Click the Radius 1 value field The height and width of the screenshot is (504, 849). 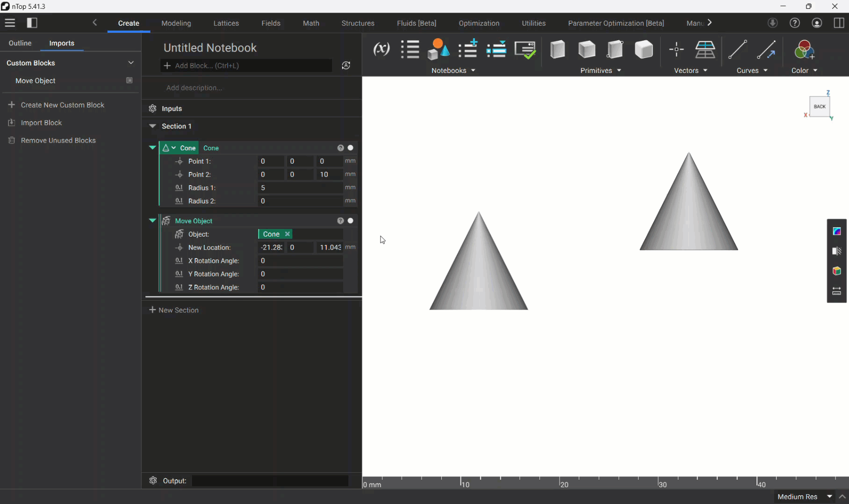click(300, 187)
